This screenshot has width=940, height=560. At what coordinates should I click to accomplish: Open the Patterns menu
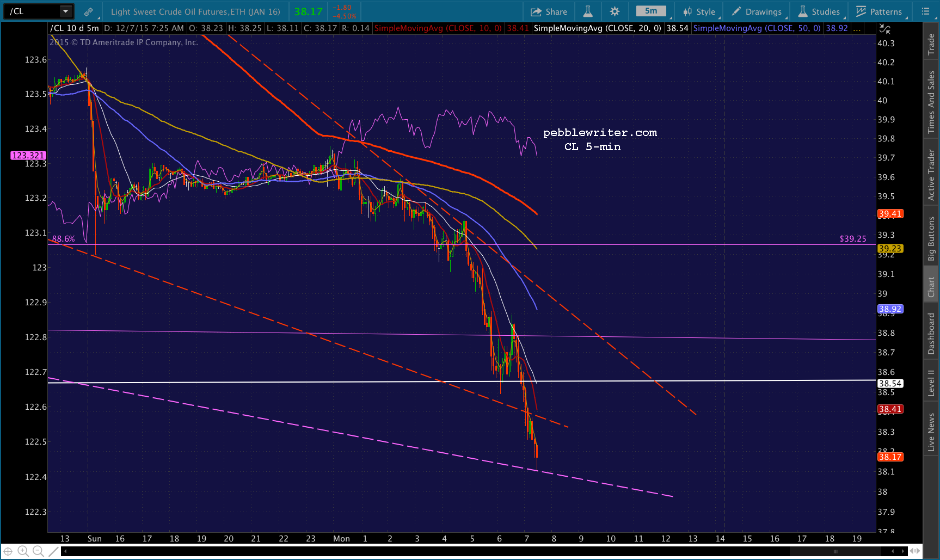[x=879, y=11]
